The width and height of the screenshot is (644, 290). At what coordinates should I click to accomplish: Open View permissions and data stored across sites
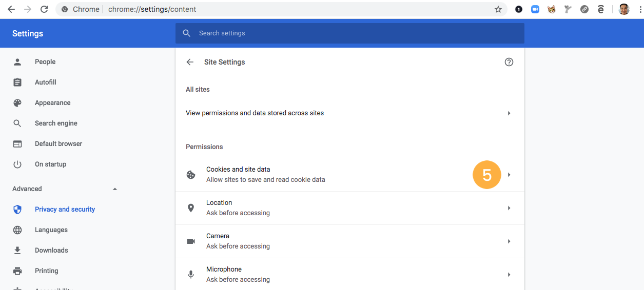point(350,113)
